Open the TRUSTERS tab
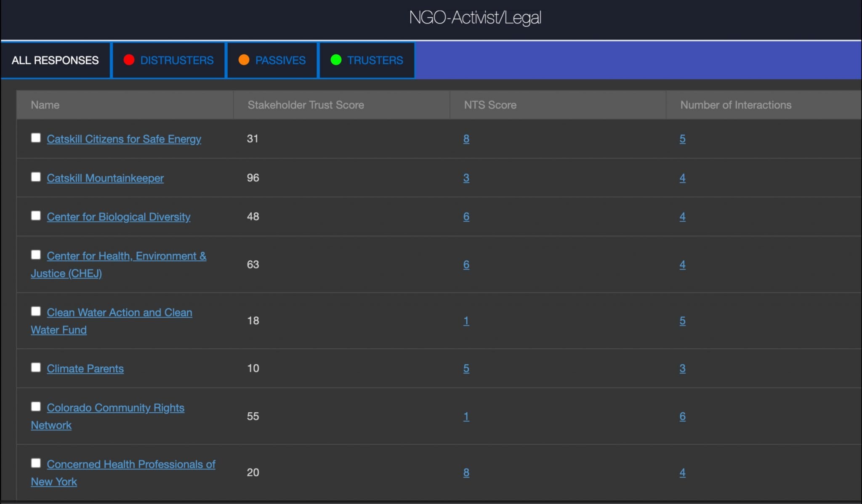The width and height of the screenshot is (862, 504). click(367, 60)
